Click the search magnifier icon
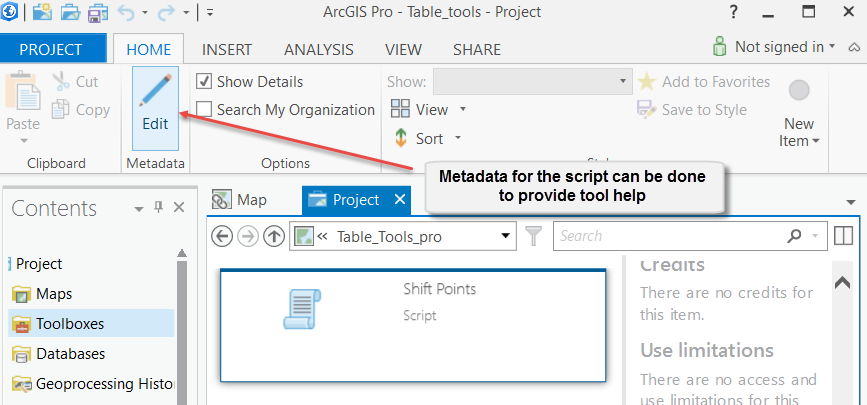Image resolution: width=867 pixels, height=405 pixels. click(794, 236)
